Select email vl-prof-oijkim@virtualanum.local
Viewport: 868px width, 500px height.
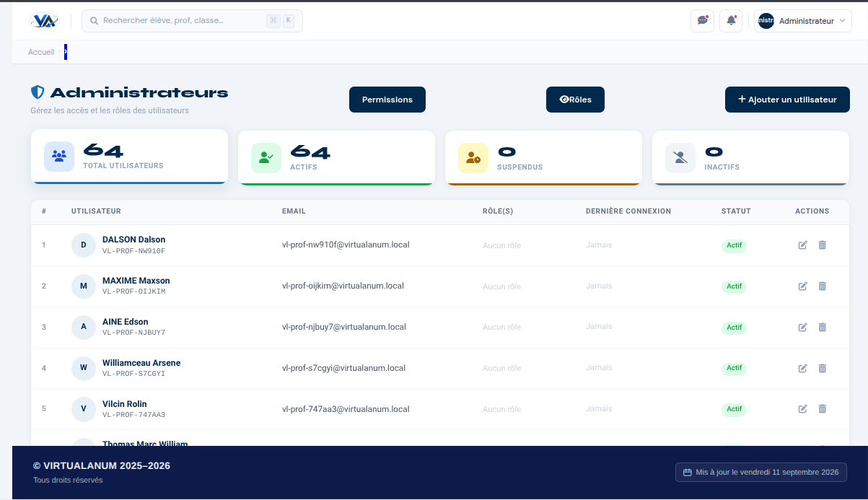pos(343,286)
